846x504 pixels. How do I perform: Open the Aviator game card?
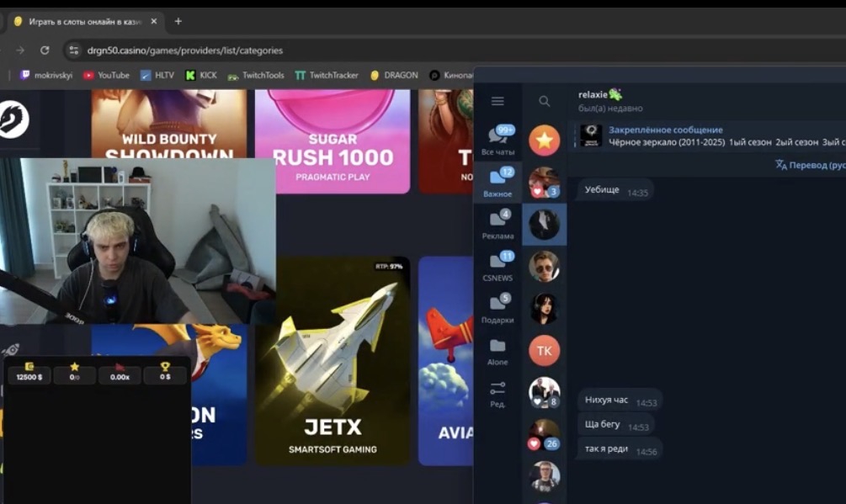point(446,361)
